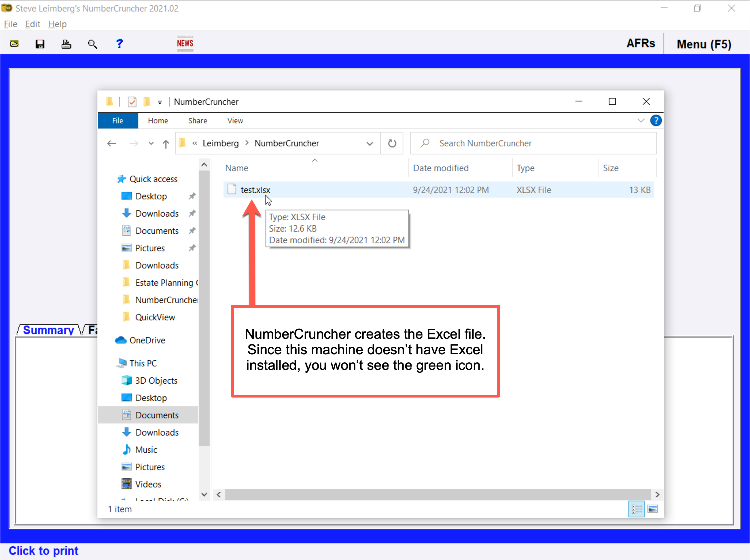Click the Explorer help icon

pos(656,121)
